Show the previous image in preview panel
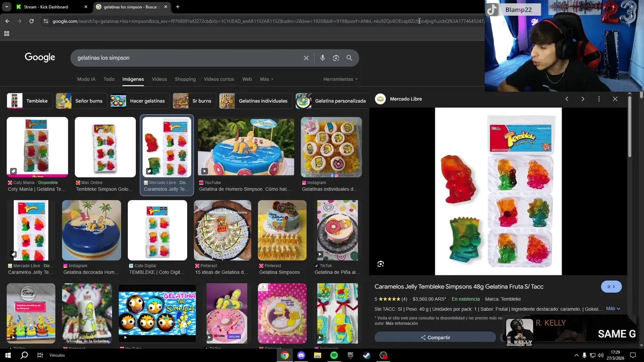The width and height of the screenshot is (644, 362). 567,99
